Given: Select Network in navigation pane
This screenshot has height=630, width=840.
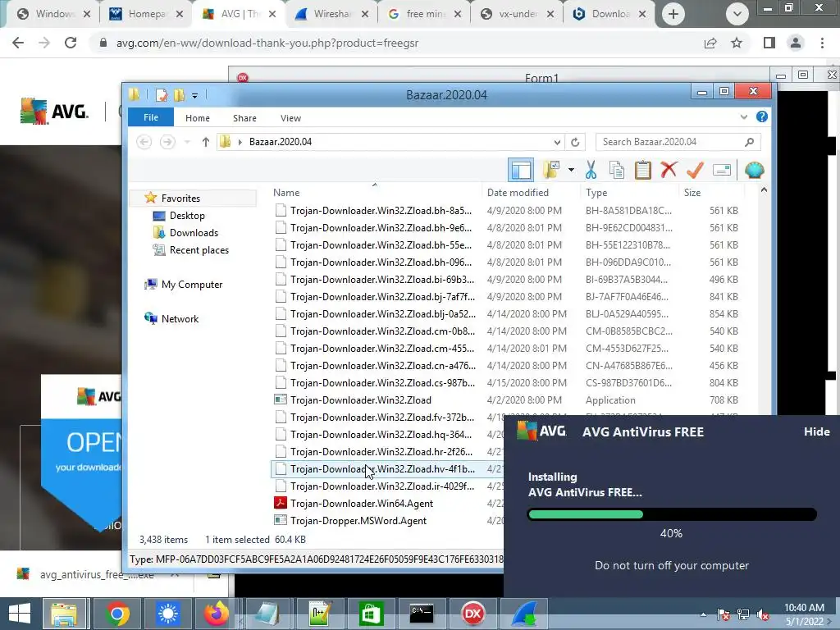Looking at the screenshot, I should (x=180, y=319).
